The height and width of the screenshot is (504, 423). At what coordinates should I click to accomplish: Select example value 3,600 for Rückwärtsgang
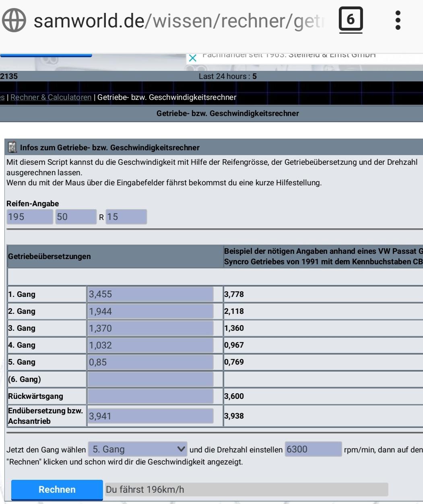click(234, 396)
